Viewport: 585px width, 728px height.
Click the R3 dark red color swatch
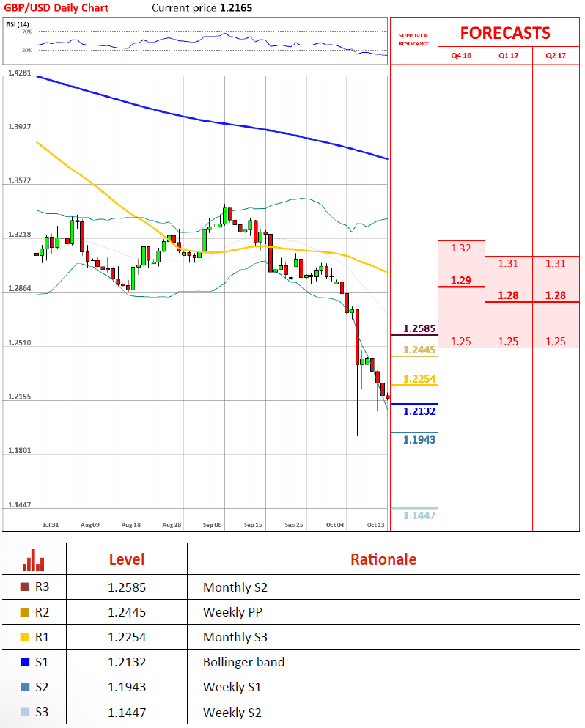[25, 587]
